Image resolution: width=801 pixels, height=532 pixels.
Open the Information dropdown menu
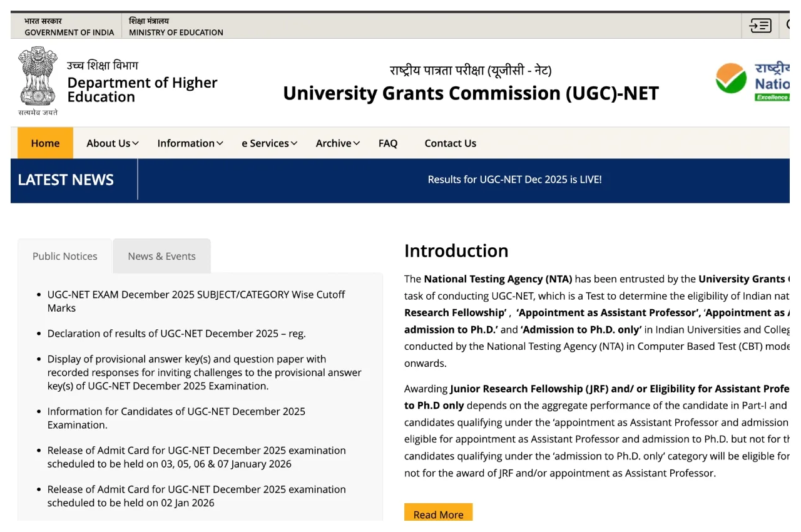coord(190,143)
